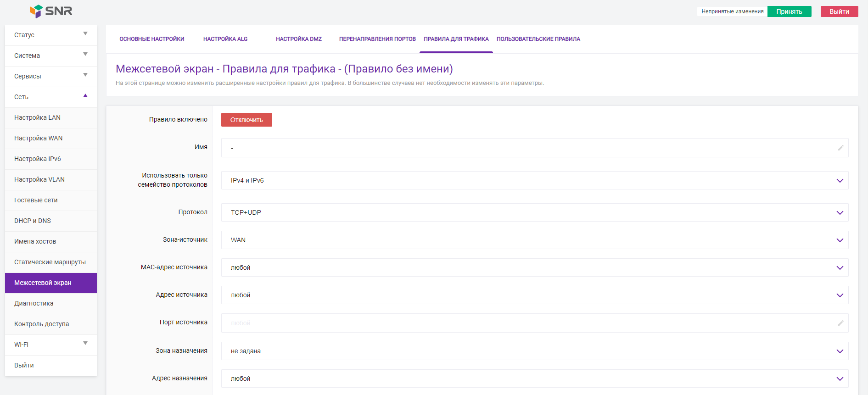The height and width of the screenshot is (395, 868).
Task: Open the Зона назначения dropdown
Action: 534,351
